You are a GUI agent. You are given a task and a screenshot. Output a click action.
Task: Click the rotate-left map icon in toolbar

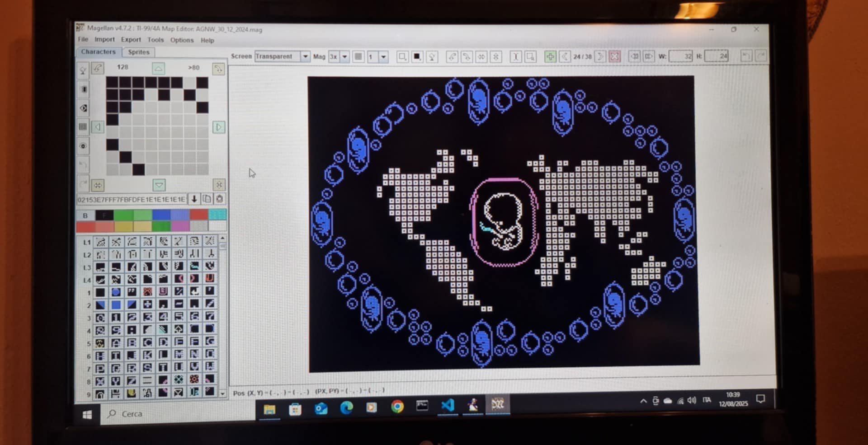tap(452, 56)
